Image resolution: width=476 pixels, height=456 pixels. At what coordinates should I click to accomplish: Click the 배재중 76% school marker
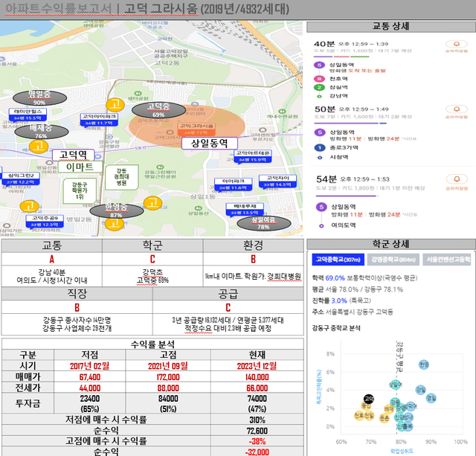point(42,132)
